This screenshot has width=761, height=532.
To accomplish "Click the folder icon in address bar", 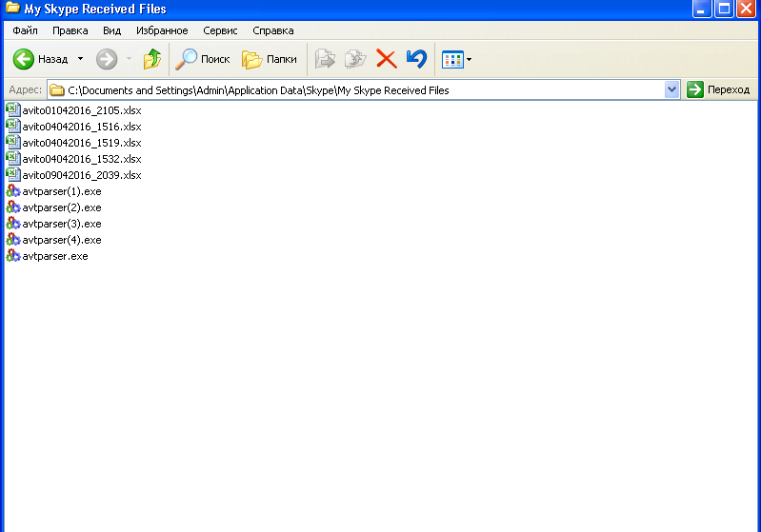I will (x=57, y=90).
